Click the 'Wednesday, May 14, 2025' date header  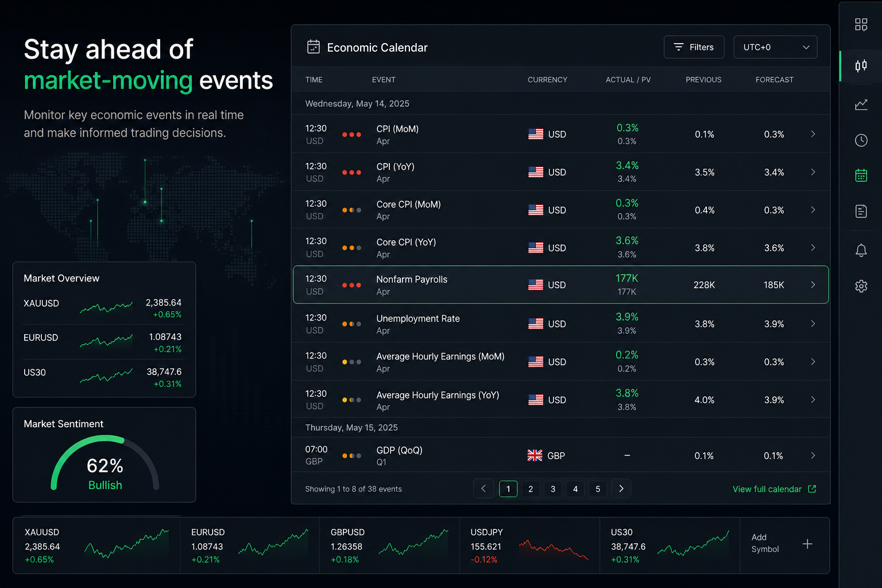pyautogui.click(x=357, y=104)
